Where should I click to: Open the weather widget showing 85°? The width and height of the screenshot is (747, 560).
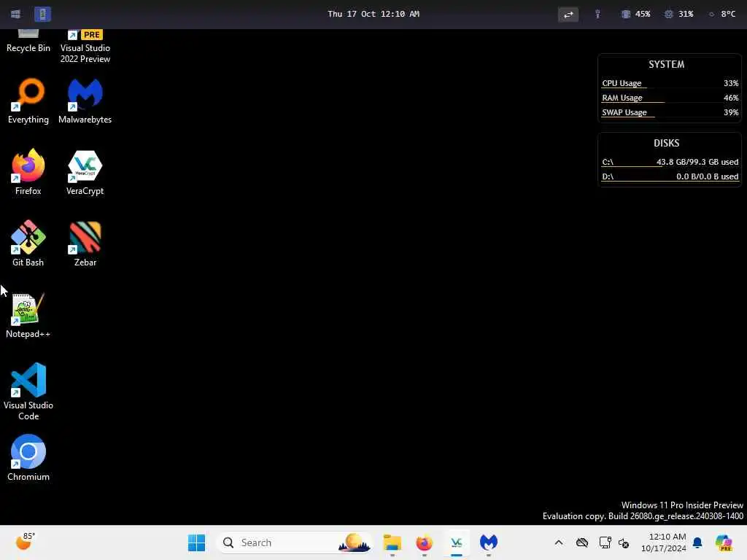coord(25,542)
